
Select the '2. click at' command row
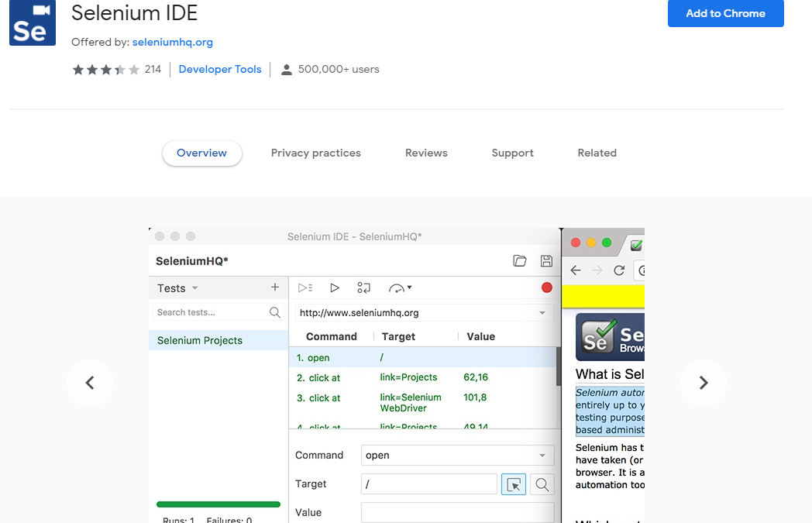[422, 377]
